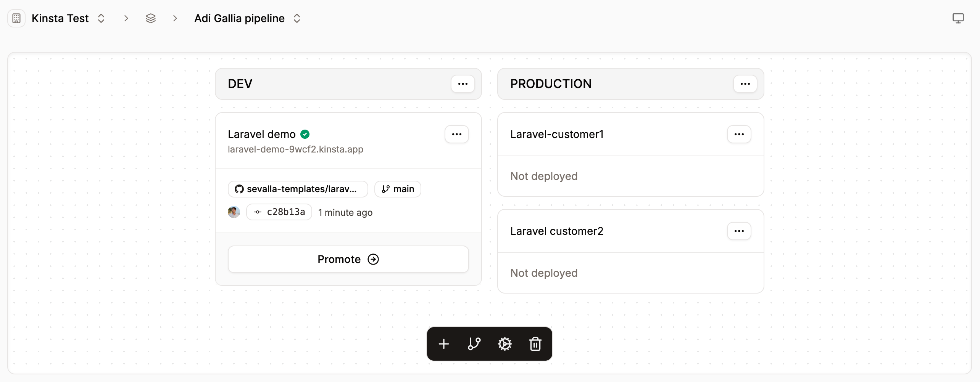Image resolution: width=980 pixels, height=382 pixels.
Task: Open the laravel-demo-9wcf2.kinsta.app link
Action: [x=295, y=149]
